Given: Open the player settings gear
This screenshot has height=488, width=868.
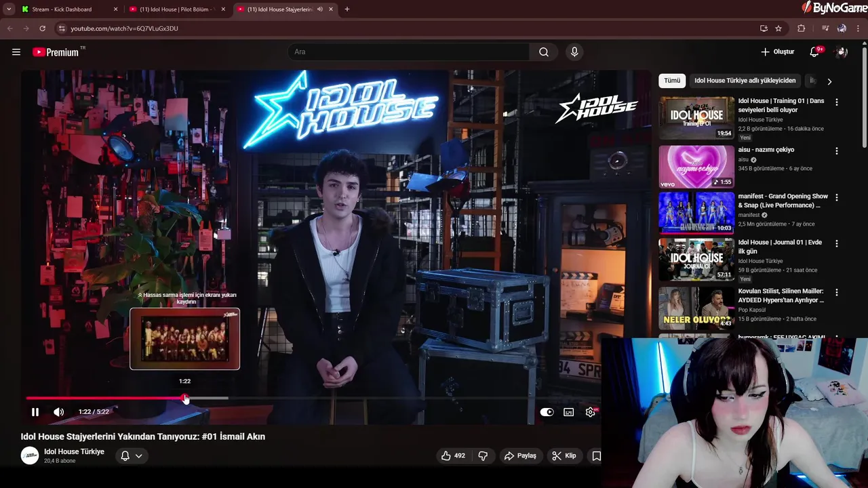Looking at the screenshot, I should pos(591,411).
